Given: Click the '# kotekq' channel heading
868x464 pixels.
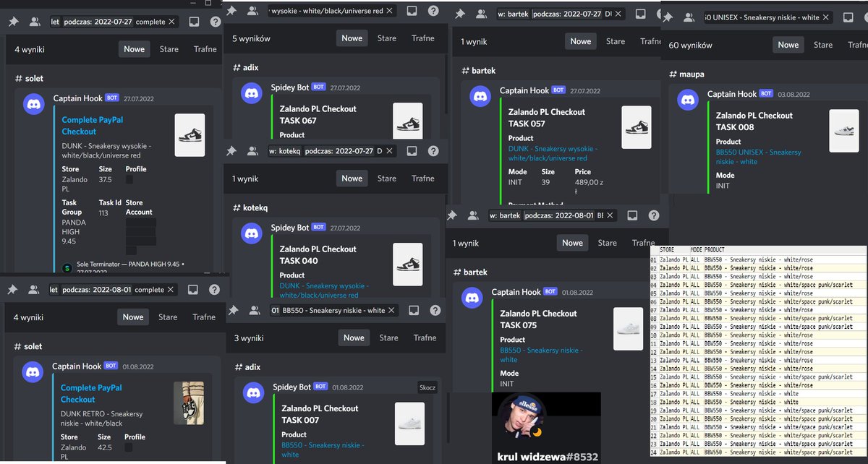Looking at the screenshot, I should point(250,207).
